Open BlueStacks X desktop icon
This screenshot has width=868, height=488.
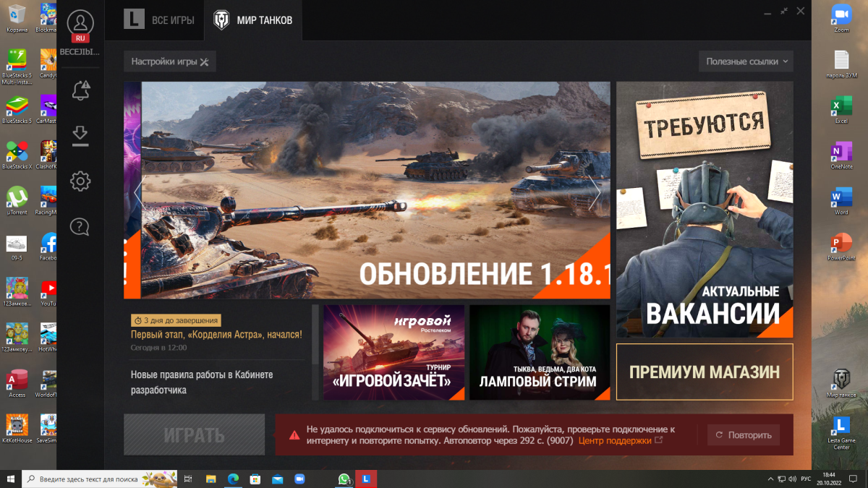coord(17,155)
